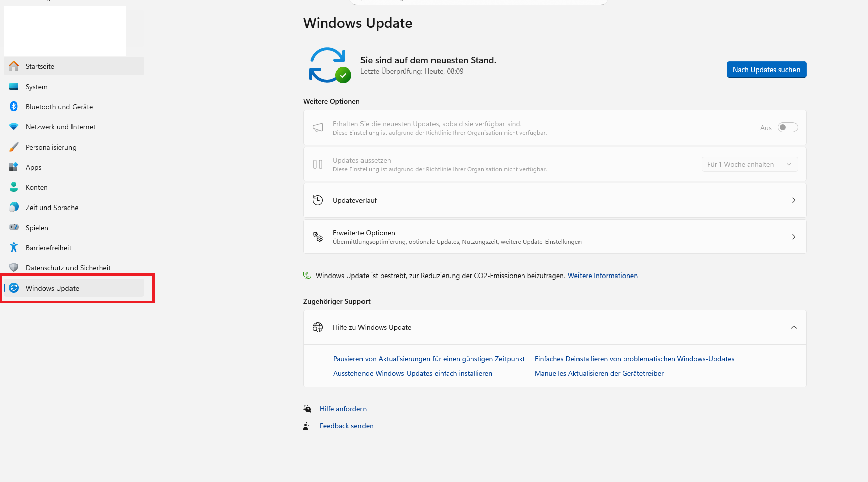Viewport: 868px width, 482px height.
Task: Click the Feedback senden link
Action: [346, 426]
